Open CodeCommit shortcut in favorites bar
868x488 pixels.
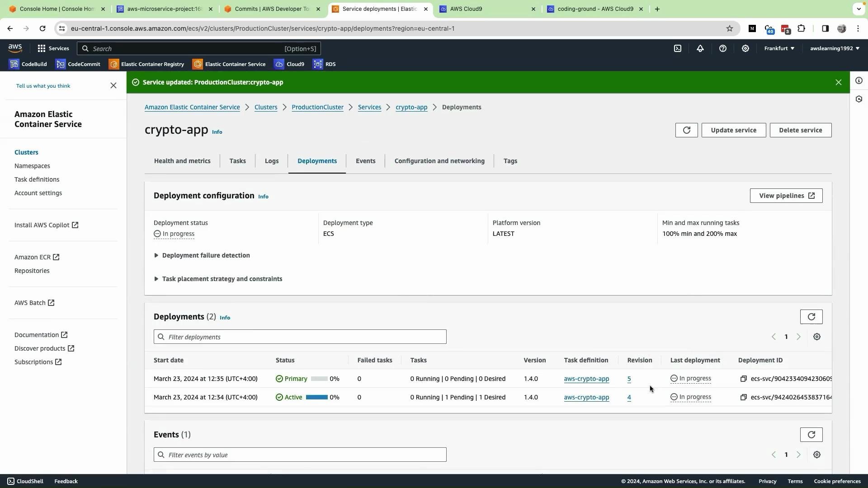78,64
